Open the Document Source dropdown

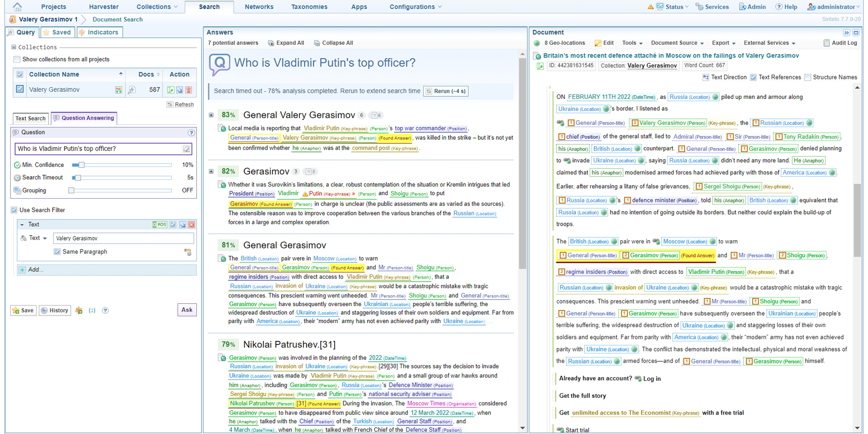coord(677,43)
